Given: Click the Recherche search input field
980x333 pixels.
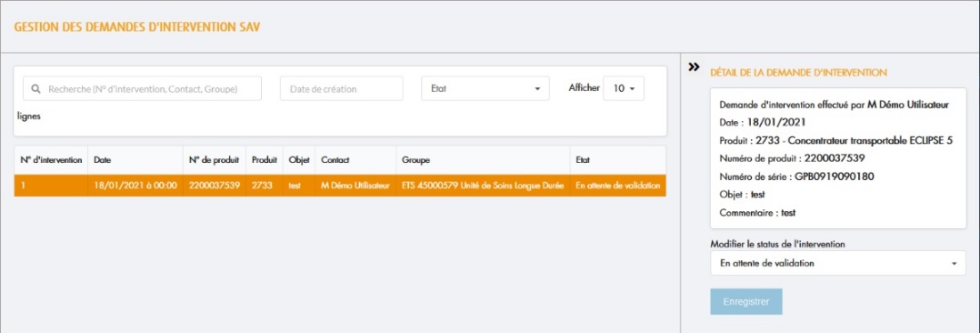Looking at the screenshot, I should point(143,89).
